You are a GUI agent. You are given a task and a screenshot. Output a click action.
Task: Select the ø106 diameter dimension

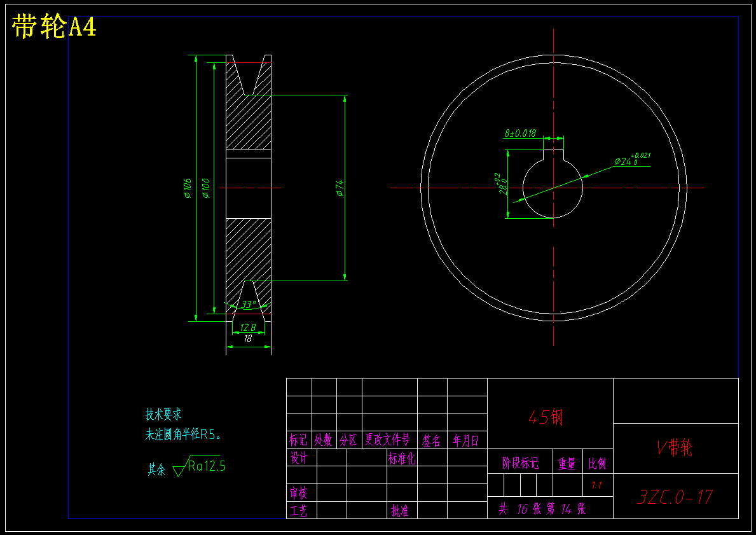point(188,188)
